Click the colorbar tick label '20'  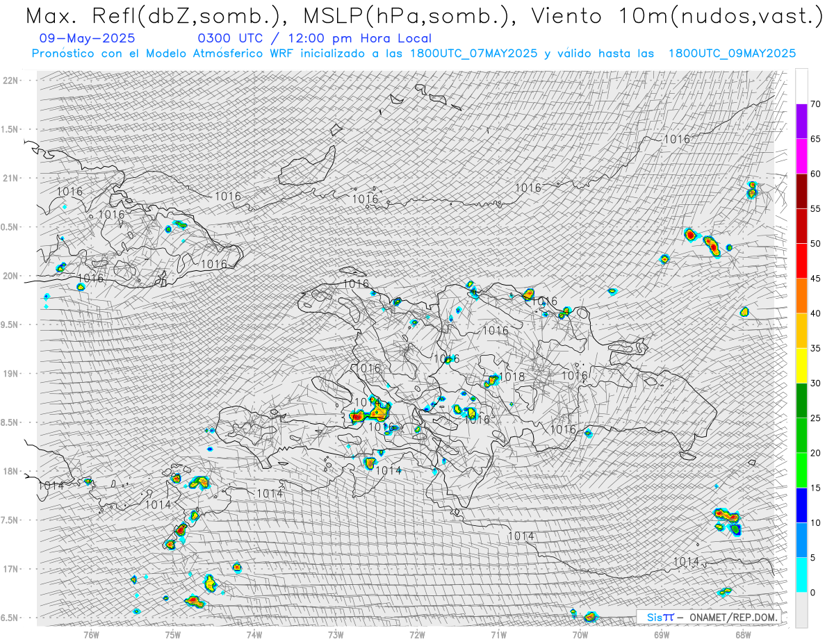tap(815, 453)
